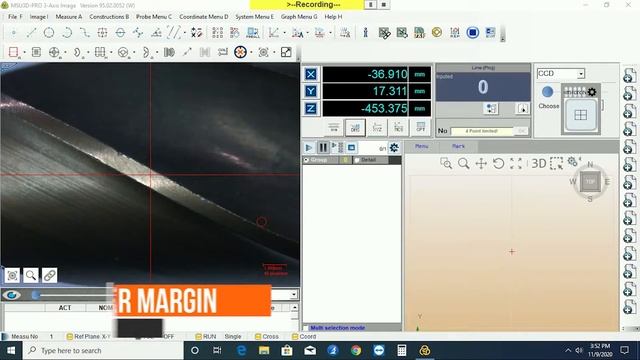Select the Circle measurement tool

coord(49,32)
